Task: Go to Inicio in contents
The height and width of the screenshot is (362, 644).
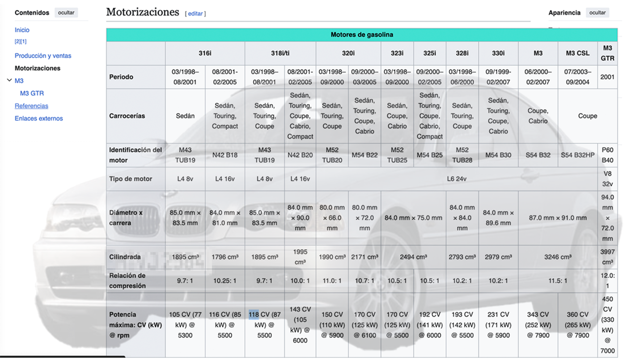Action: [x=22, y=30]
